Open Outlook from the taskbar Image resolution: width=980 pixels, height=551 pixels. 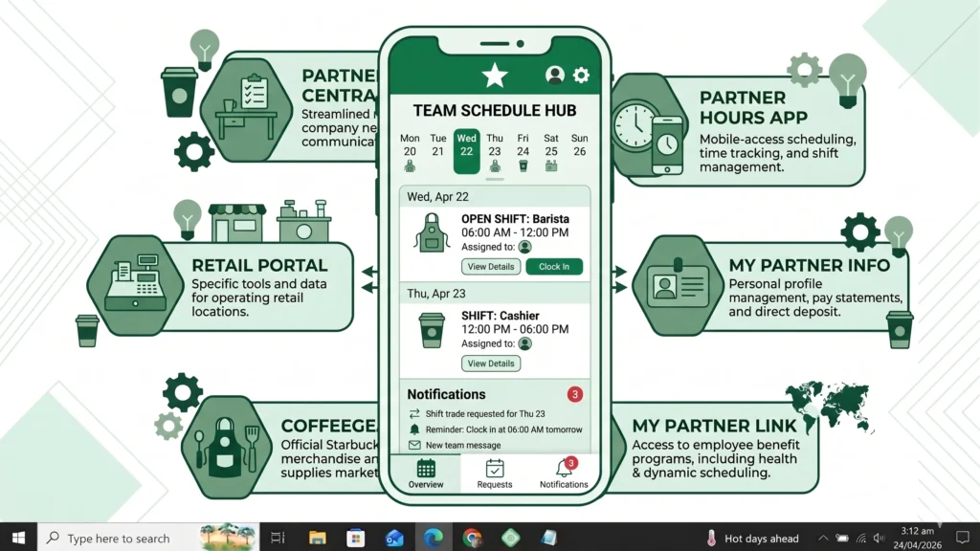click(x=394, y=538)
